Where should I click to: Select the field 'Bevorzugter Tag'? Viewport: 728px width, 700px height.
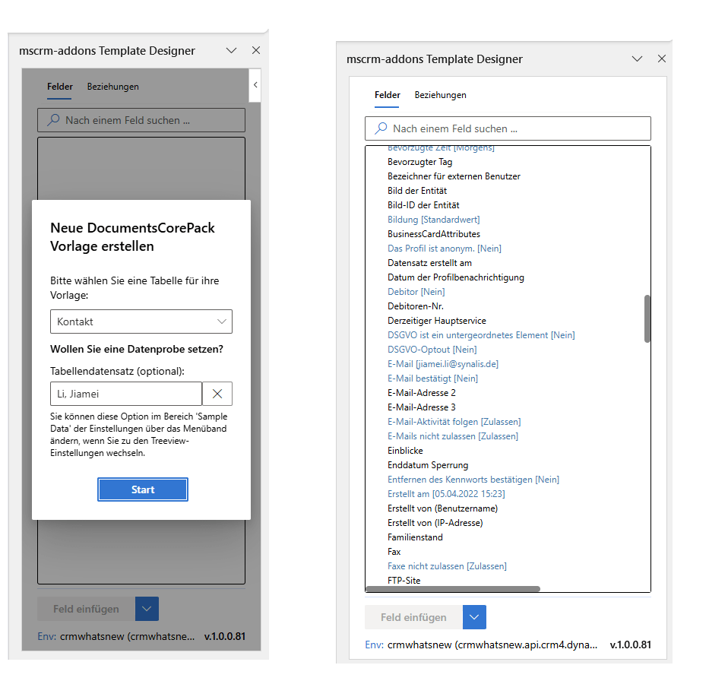[419, 162]
